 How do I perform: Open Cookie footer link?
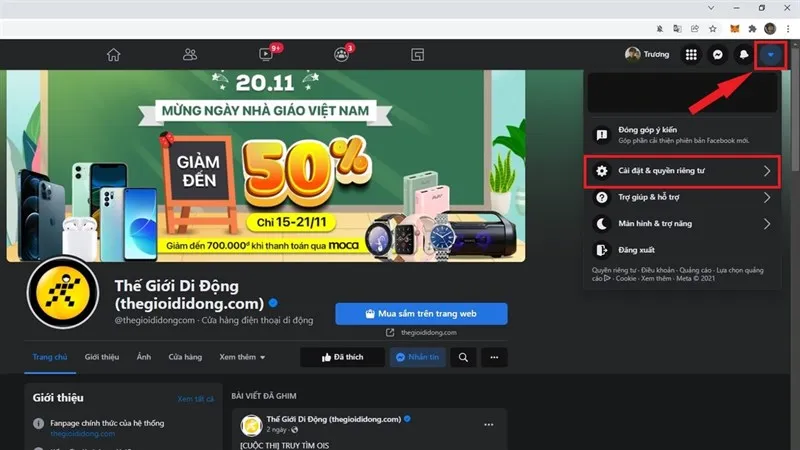[x=626, y=279]
